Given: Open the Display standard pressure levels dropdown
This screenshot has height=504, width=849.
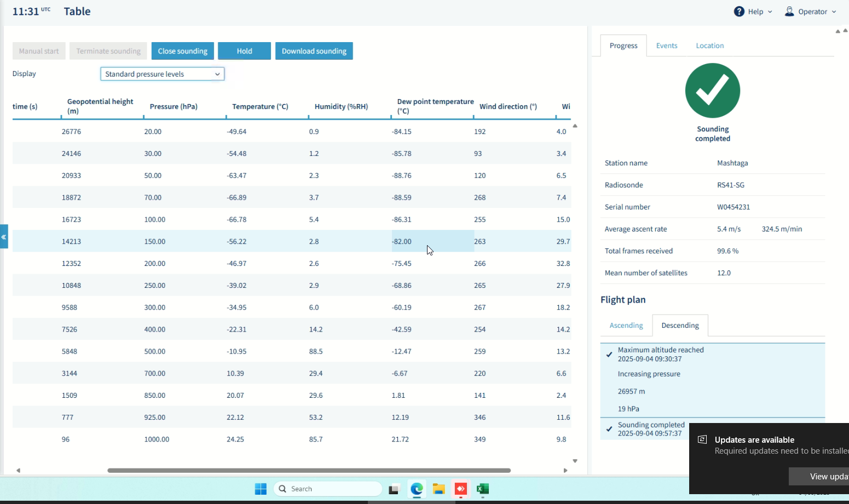Looking at the screenshot, I should 163,74.
